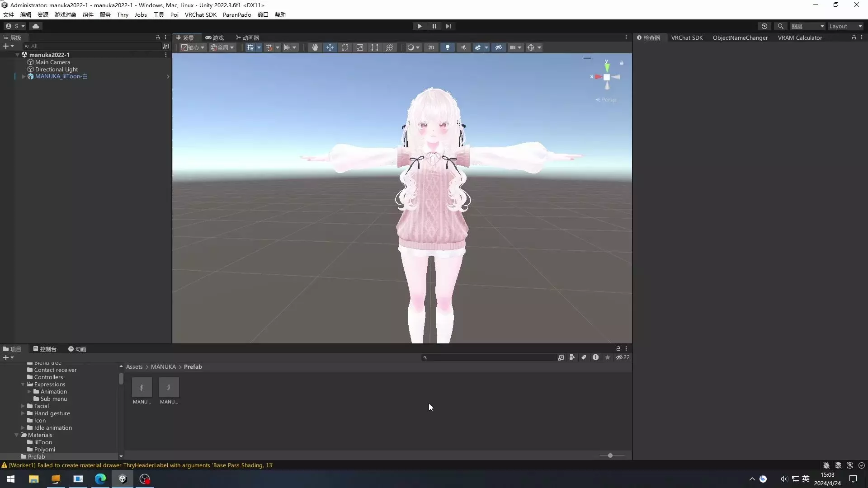Click MANUKA in the Assets breadcrumb

[163, 367]
